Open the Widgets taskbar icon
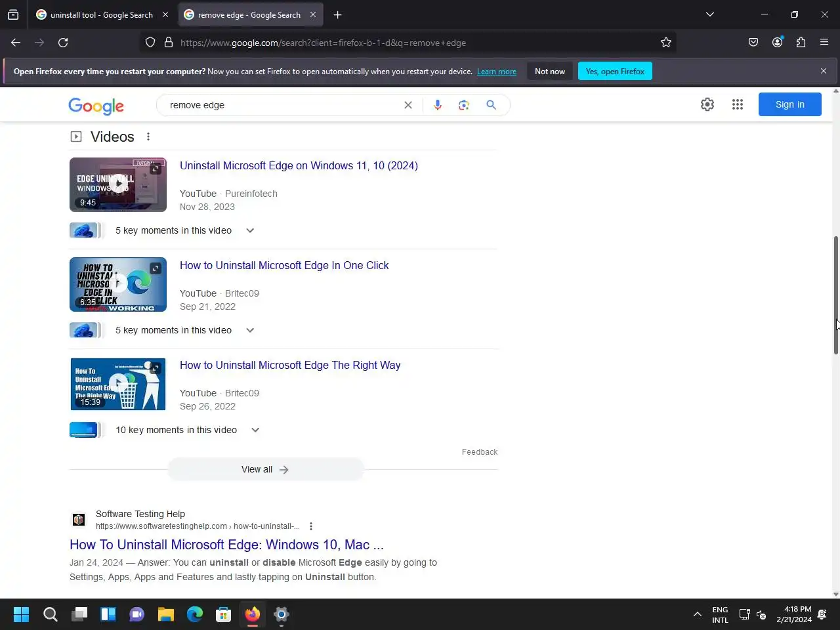Viewport: 840px width, 630px height. pos(108,614)
